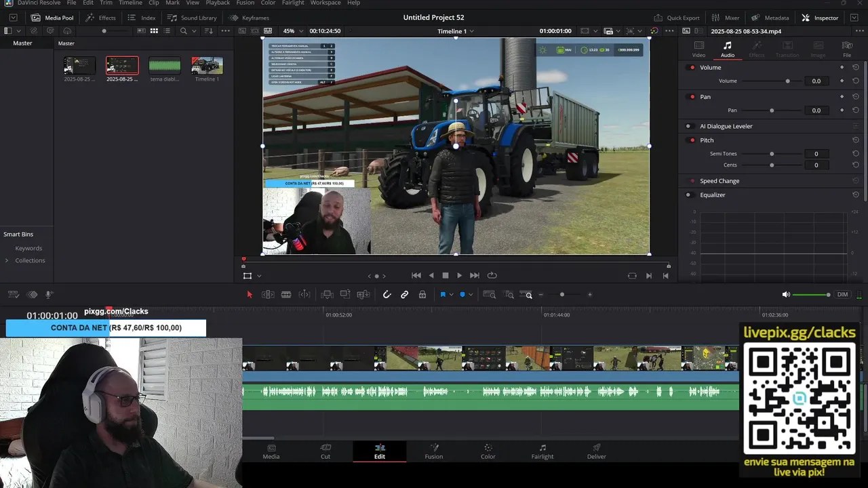Mute the monitor speaker icon
The width and height of the screenshot is (868, 488).
(786, 294)
